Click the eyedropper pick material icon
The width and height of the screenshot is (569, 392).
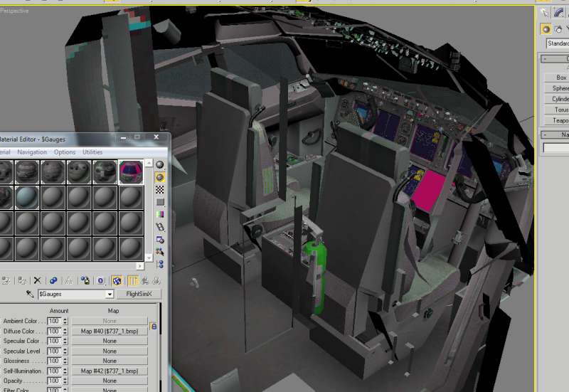30,294
